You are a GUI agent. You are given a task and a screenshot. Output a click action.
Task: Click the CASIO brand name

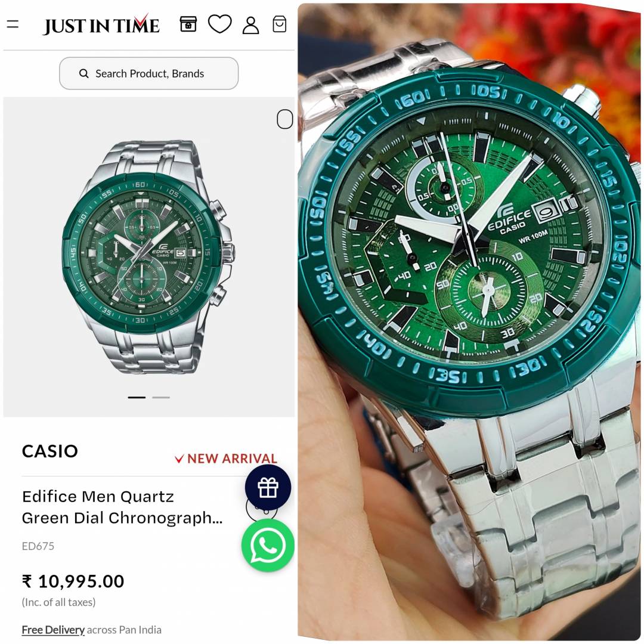(x=49, y=451)
